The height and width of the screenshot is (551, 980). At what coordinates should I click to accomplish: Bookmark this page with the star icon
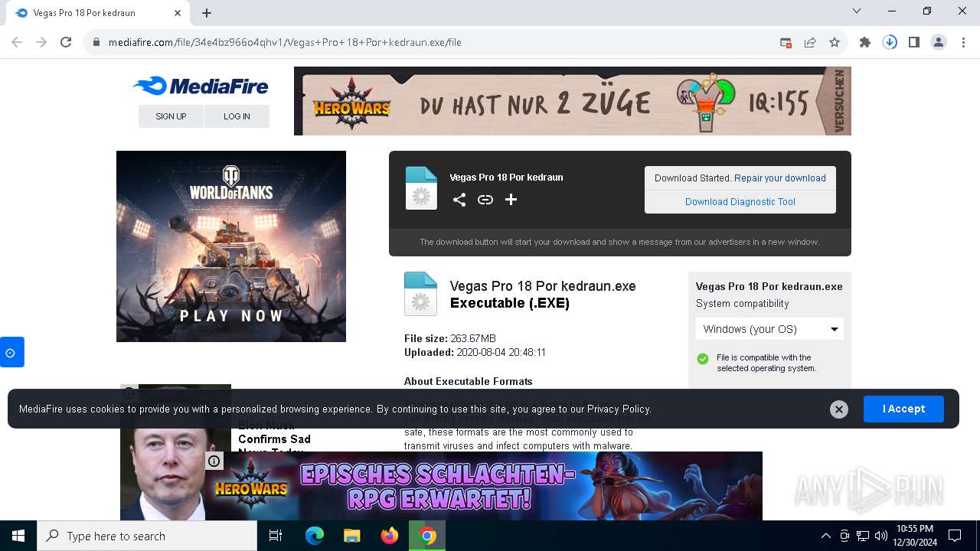coord(835,42)
